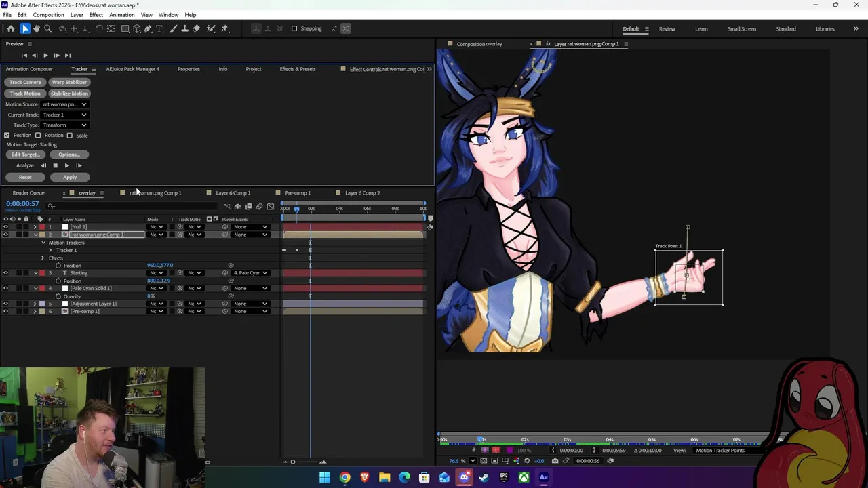Click the timeline layer search field
The height and width of the screenshot is (488, 868).
tap(132, 207)
